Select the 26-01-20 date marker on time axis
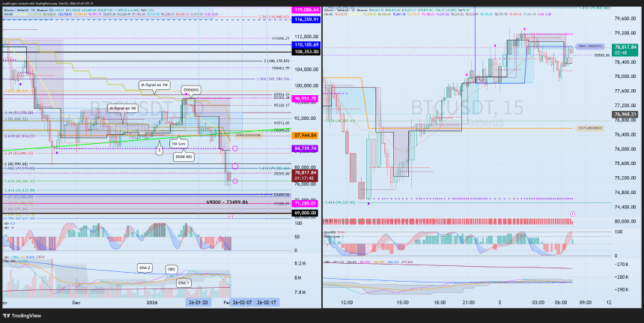Screen dimensions: 644x323 click(x=198, y=302)
